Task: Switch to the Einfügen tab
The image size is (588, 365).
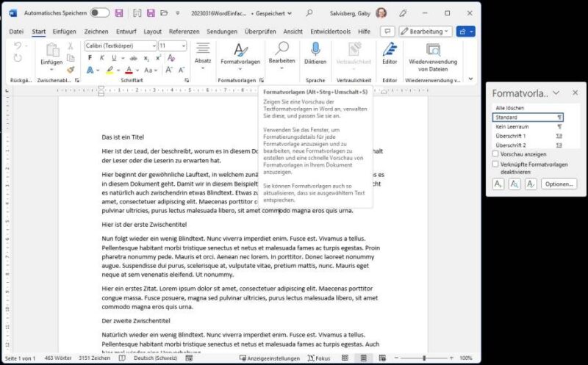Action: click(65, 32)
